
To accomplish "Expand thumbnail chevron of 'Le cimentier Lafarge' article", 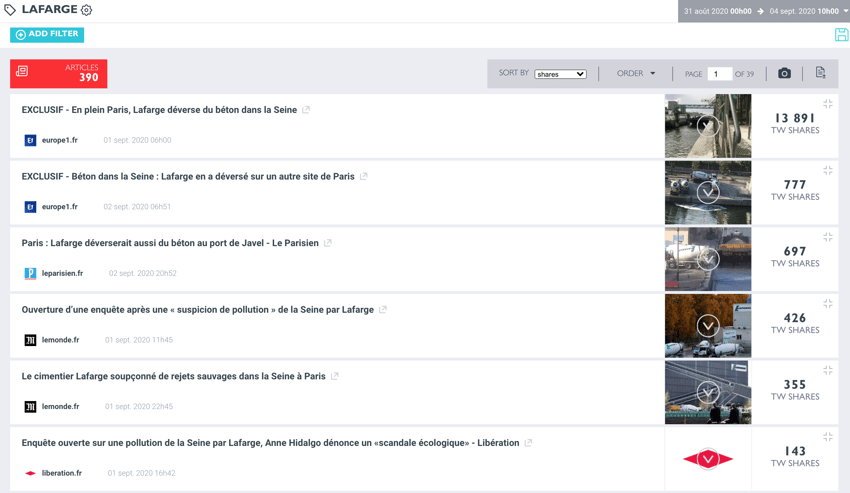I will pyautogui.click(x=708, y=393).
